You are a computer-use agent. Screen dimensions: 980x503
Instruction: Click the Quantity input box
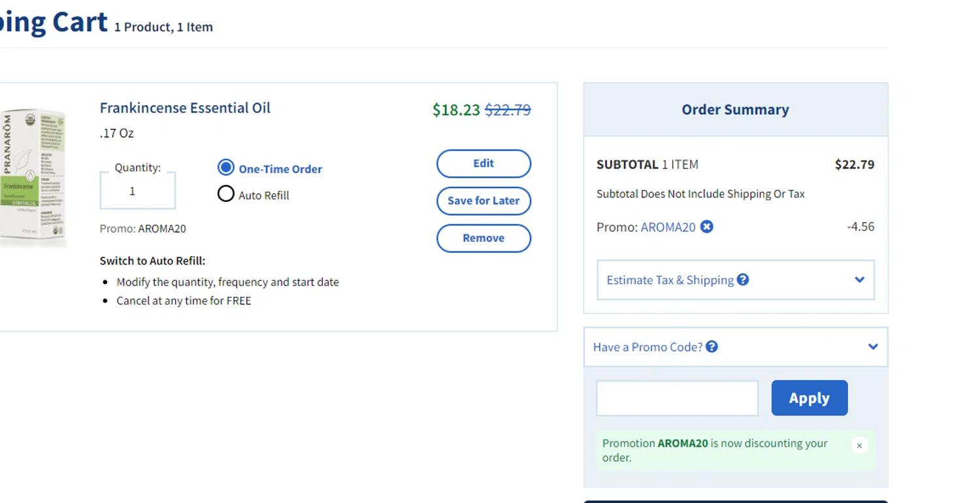coord(137,191)
